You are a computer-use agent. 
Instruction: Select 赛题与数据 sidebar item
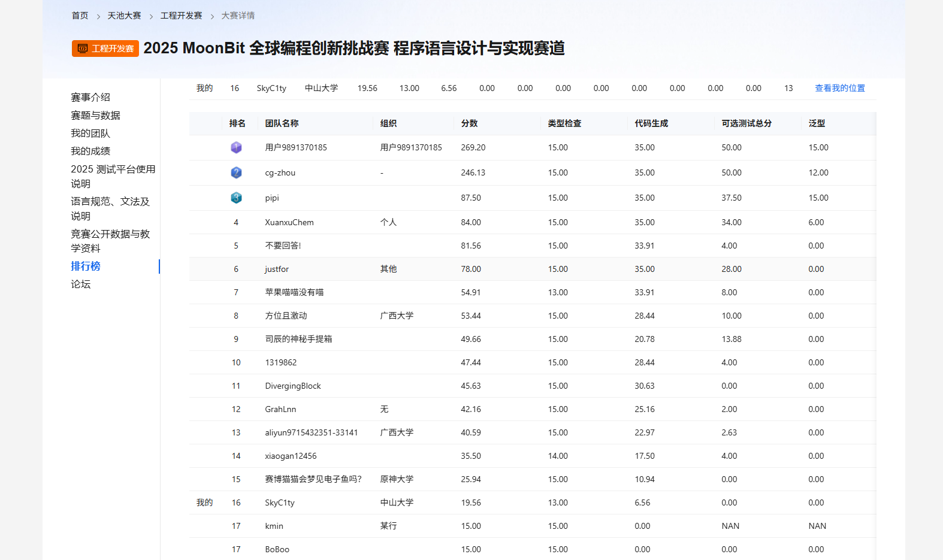pyautogui.click(x=95, y=115)
